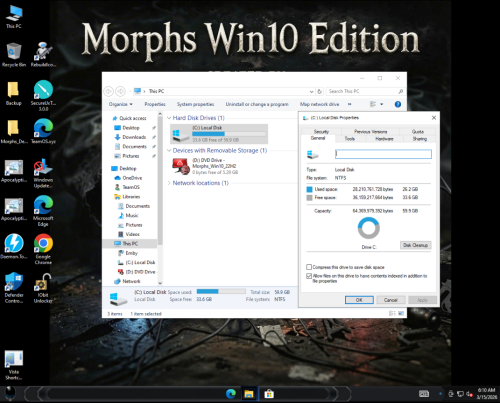Viewport: 500px width, 403px height.
Task: Expand the Network locations group
Action: click(169, 183)
